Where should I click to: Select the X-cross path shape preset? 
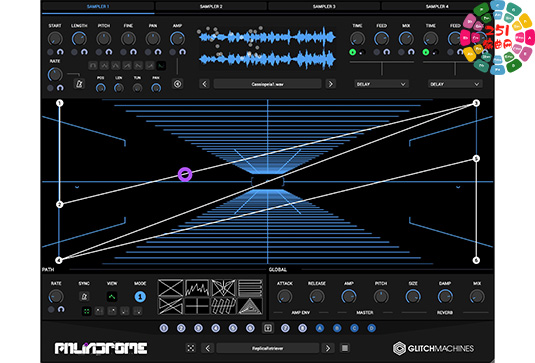point(171,288)
